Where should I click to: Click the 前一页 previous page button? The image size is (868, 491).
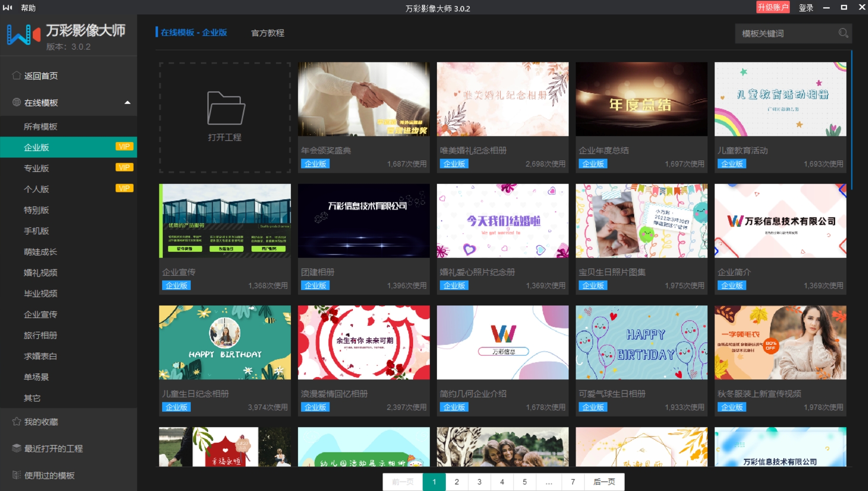point(403,481)
